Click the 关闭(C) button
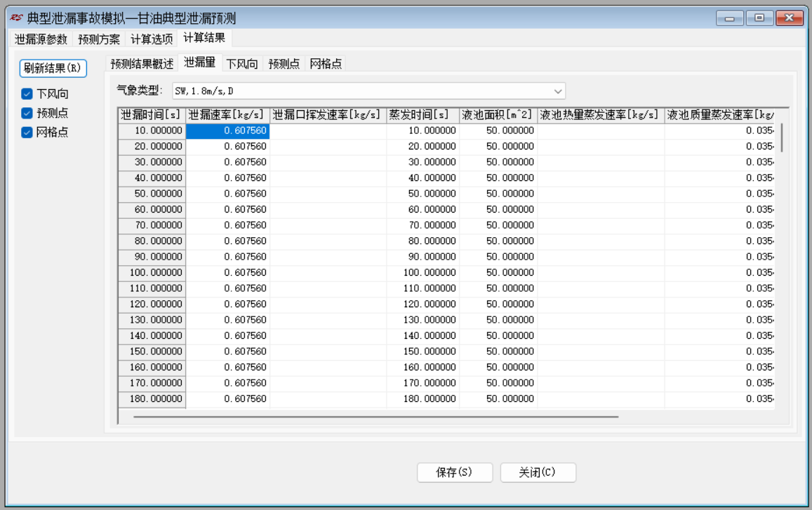The height and width of the screenshot is (510, 812). (x=538, y=472)
